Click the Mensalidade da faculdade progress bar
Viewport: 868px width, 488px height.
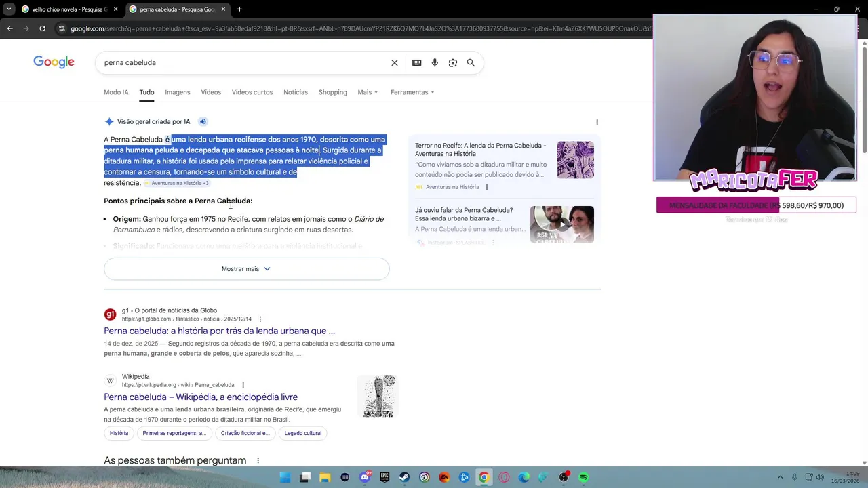(756, 205)
